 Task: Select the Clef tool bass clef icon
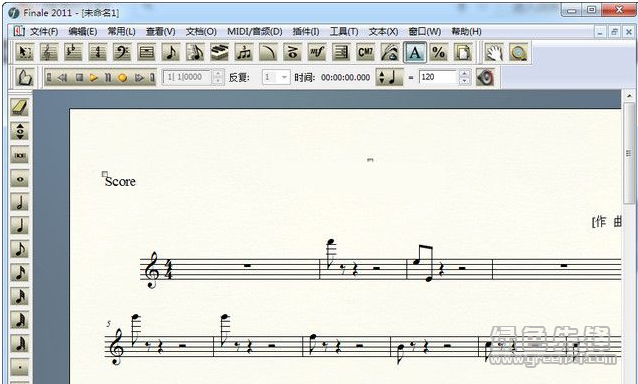click(122, 52)
